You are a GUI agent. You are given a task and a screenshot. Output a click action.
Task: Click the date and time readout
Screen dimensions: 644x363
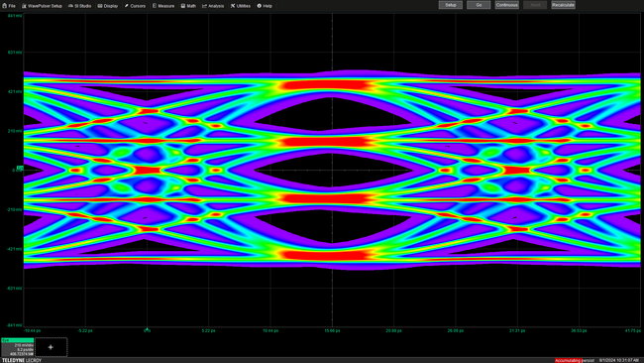[x=619, y=360]
